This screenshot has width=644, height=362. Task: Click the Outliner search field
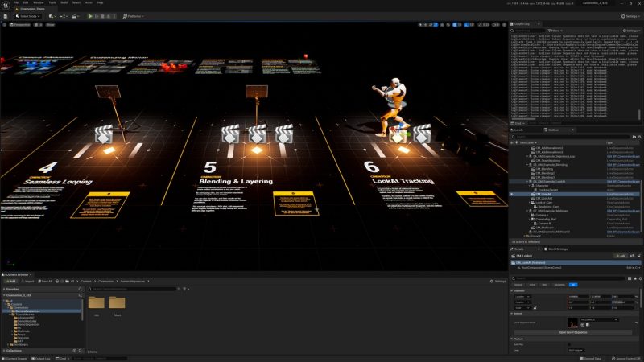571,137
